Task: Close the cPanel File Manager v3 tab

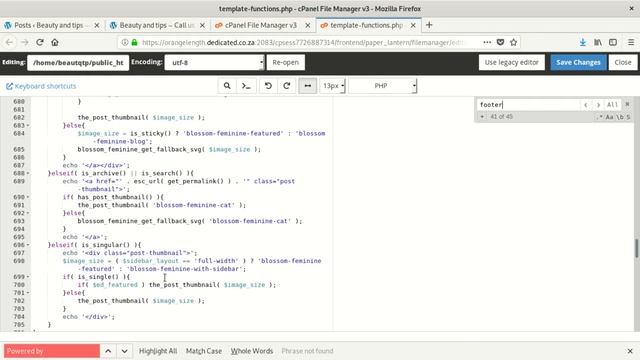Action: 308,25
